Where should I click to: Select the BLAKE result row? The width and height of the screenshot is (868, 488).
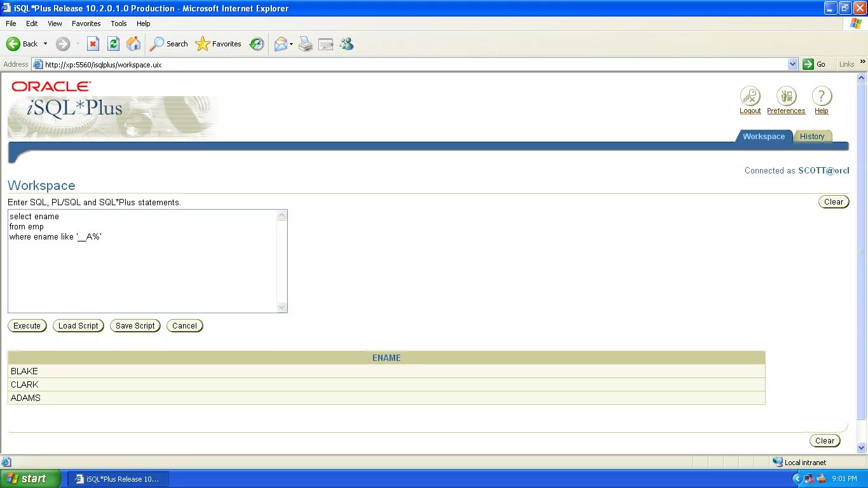386,371
